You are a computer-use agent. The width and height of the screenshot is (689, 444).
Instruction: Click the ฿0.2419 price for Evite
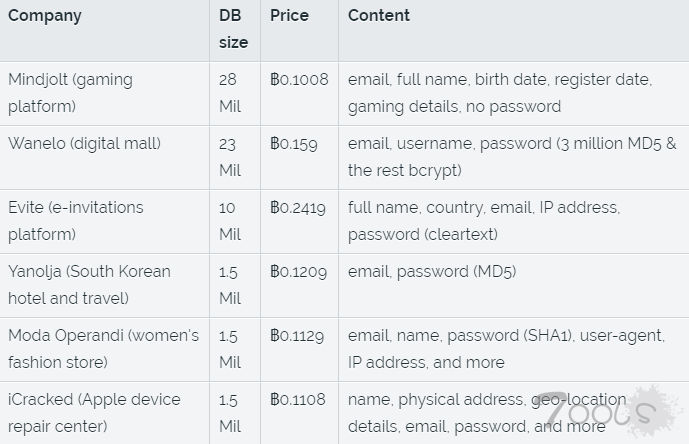pyautogui.click(x=298, y=208)
